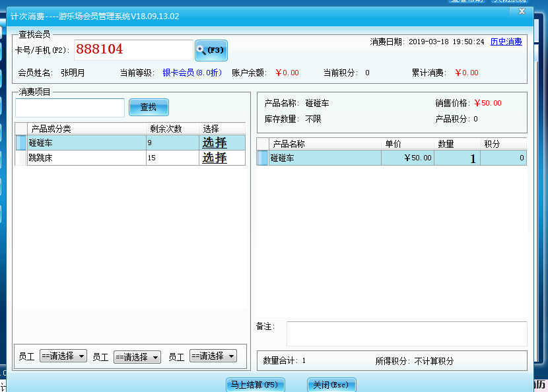Select the 跳跳床 row in product list
This screenshot has width=548, height=392.
click(x=86, y=158)
